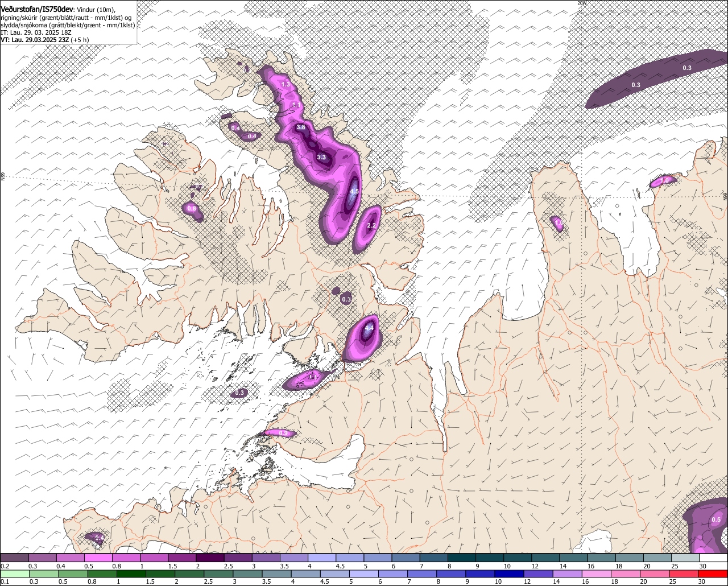The width and height of the screenshot is (728, 586).
Task: Click the 20W longitude label
Action: click(581, 3)
